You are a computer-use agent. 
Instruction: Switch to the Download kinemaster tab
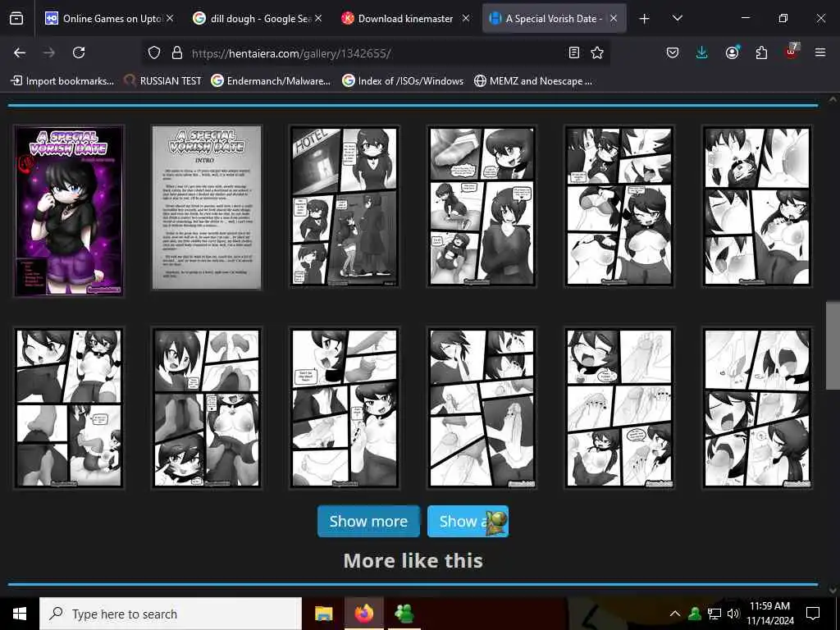[405, 19]
